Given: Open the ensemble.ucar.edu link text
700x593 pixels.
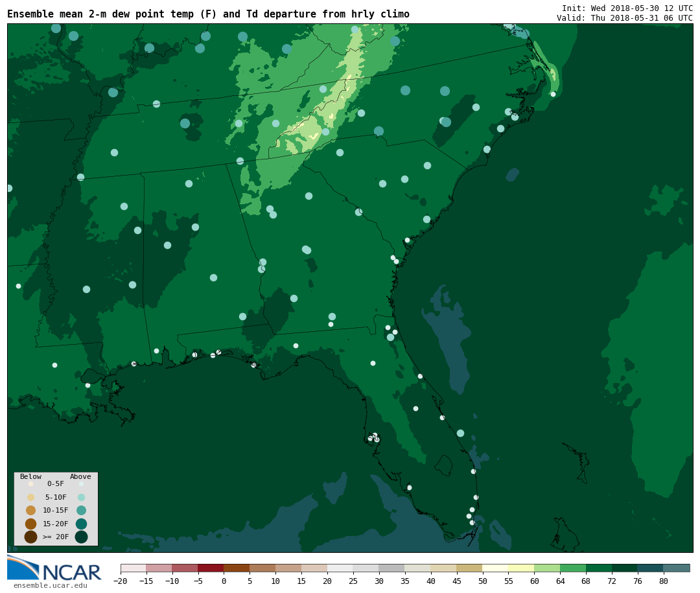Looking at the screenshot, I should 51,585.
